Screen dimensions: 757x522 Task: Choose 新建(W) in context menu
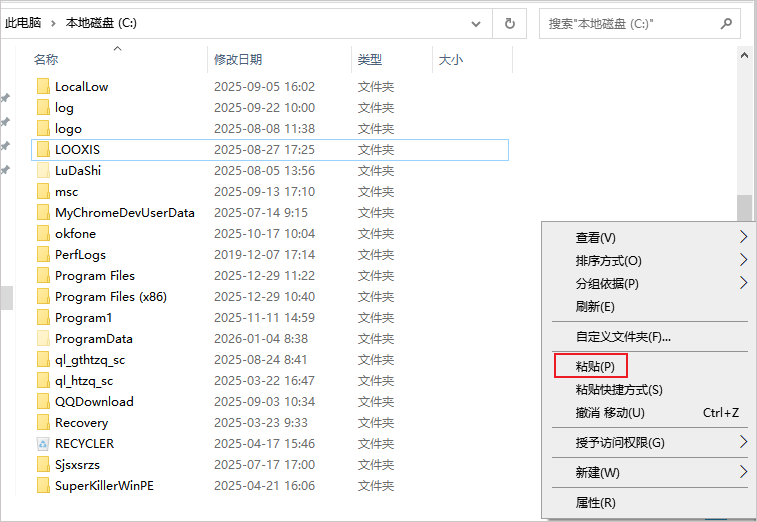click(x=650, y=472)
